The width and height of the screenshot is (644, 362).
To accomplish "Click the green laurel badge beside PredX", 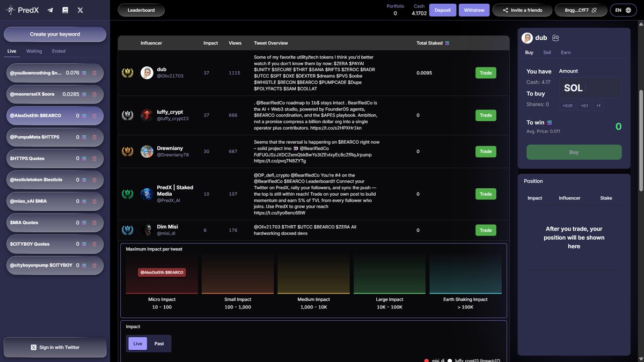I will (128, 194).
